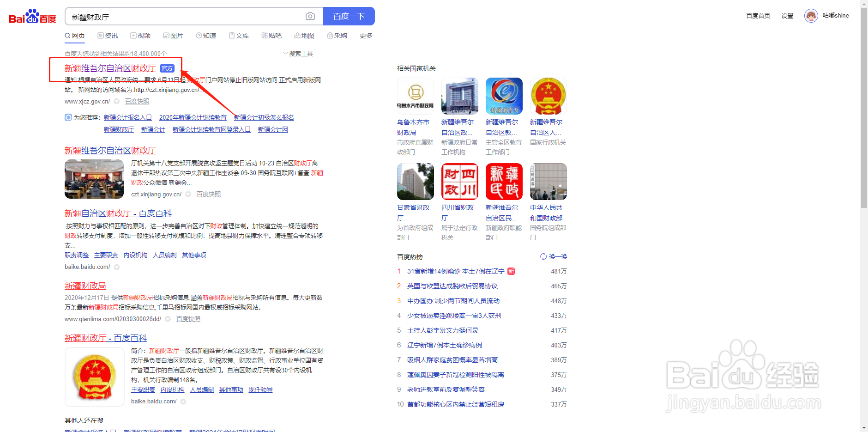Image resolution: width=868 pixels, height=432 pixels.
Task: Click 新疆民政 red logo icon
Action: pyautogui.click(x=504, y=182)
